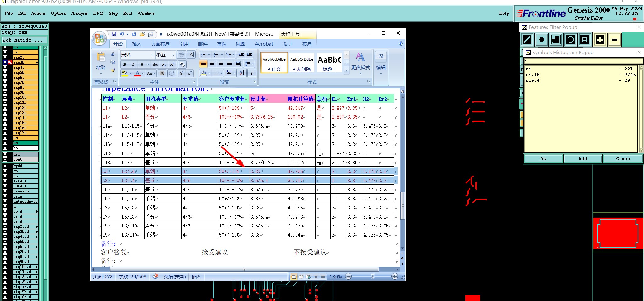Expand the styles gallery more arrow

[347, 70]
